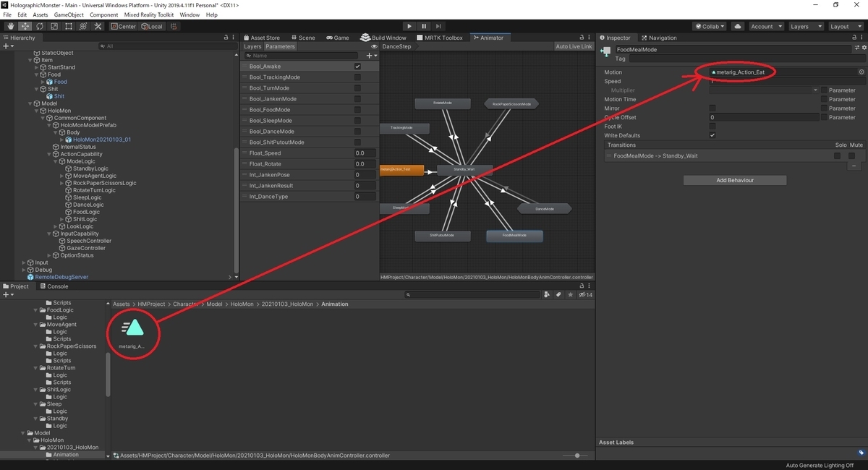Pause the editor with the pause button
868x470 pixels.
tap(425, 27)
